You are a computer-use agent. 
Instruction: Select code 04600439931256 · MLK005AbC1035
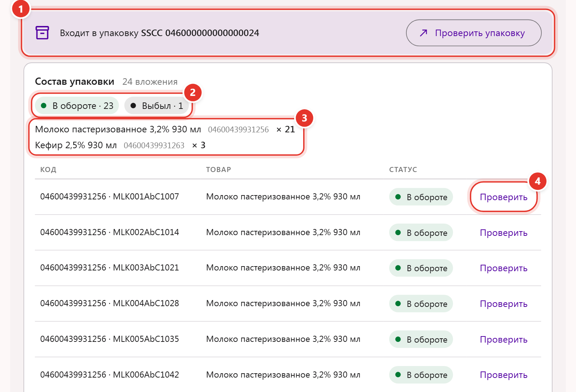click(109, 339)
